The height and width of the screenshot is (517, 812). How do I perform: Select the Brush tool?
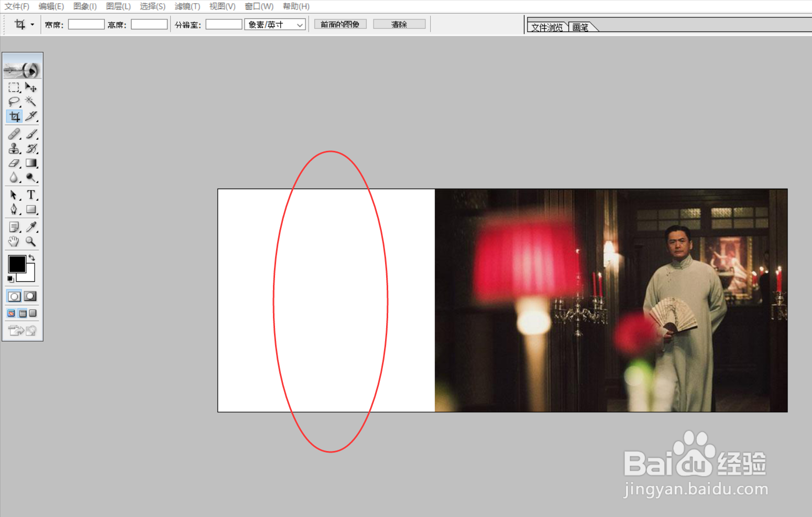(x=31, y=134)
